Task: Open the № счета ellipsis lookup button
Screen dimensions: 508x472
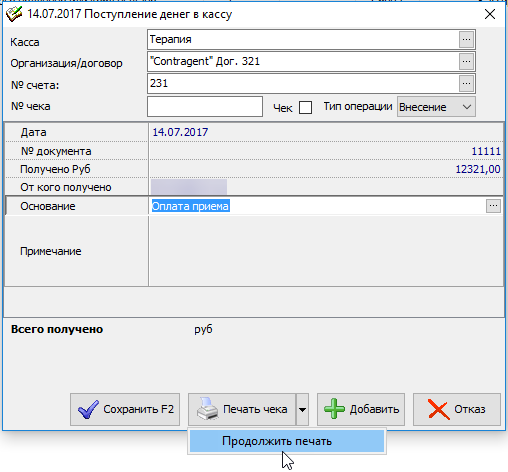Action: (466, 83)
